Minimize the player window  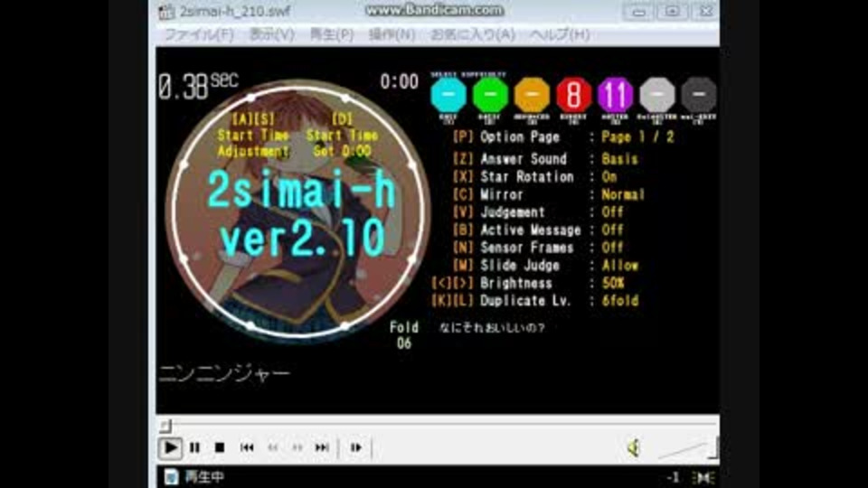638,12
